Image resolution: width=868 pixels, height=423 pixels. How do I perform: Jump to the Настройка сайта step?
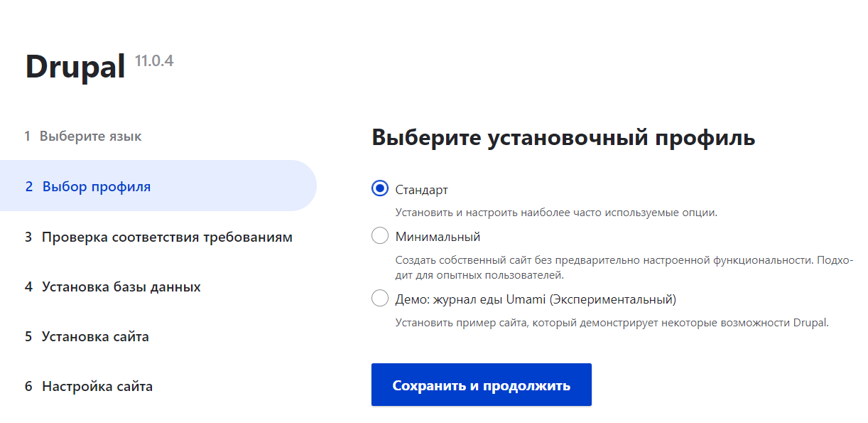[97, 386]
